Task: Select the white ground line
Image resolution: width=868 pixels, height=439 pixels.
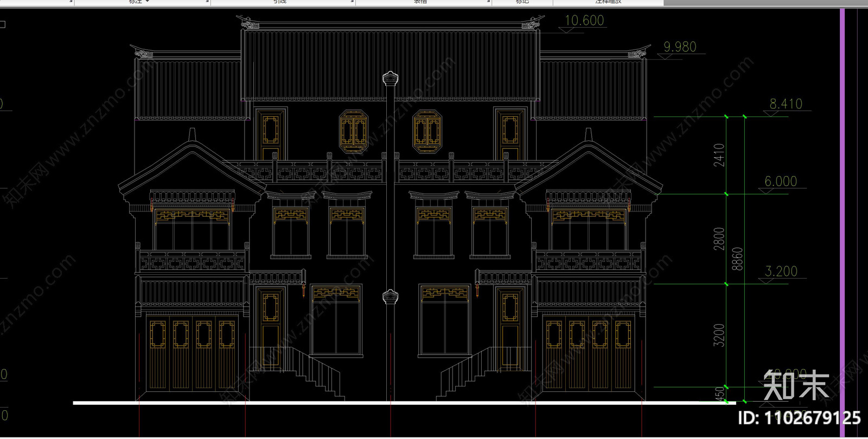Action: [404, 403]
